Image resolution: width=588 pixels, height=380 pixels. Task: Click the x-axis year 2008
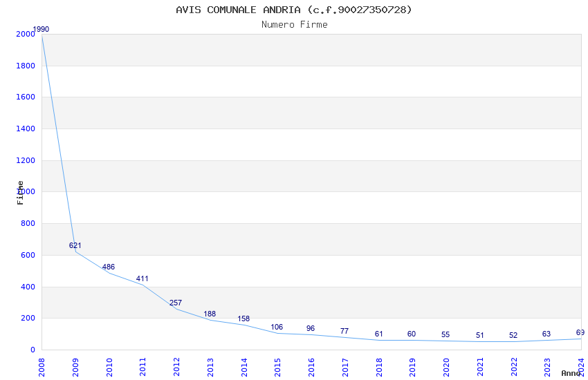(x=42, y=367)
